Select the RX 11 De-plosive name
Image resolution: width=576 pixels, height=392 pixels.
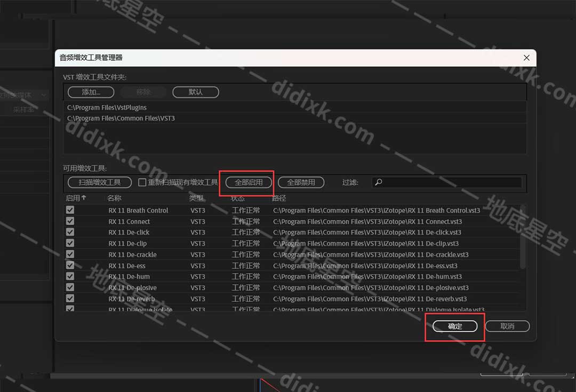click(x=132, y=287)
